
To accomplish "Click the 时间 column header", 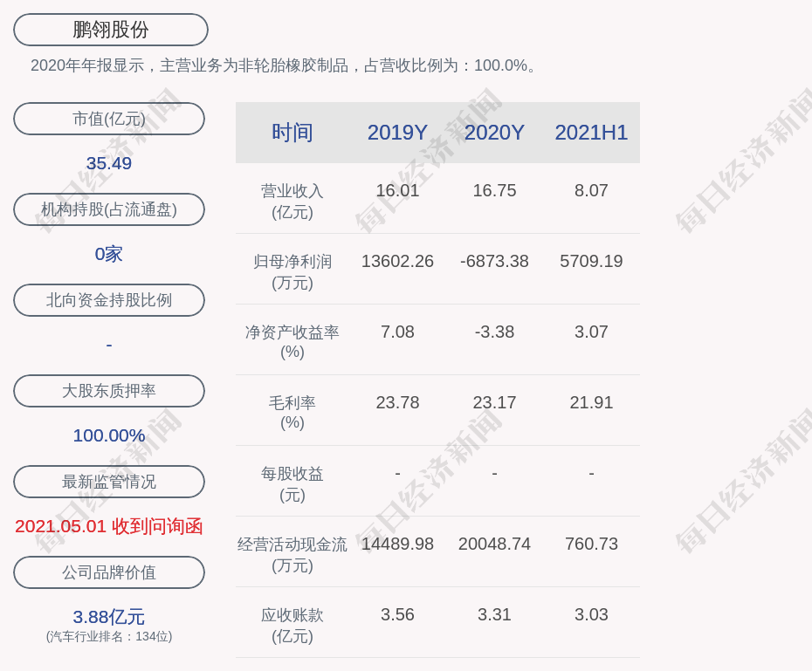I will coord(292,133).
